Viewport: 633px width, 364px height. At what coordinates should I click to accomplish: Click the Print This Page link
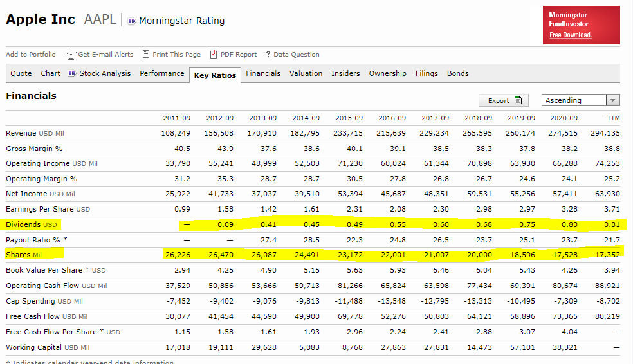click(176, 55)
